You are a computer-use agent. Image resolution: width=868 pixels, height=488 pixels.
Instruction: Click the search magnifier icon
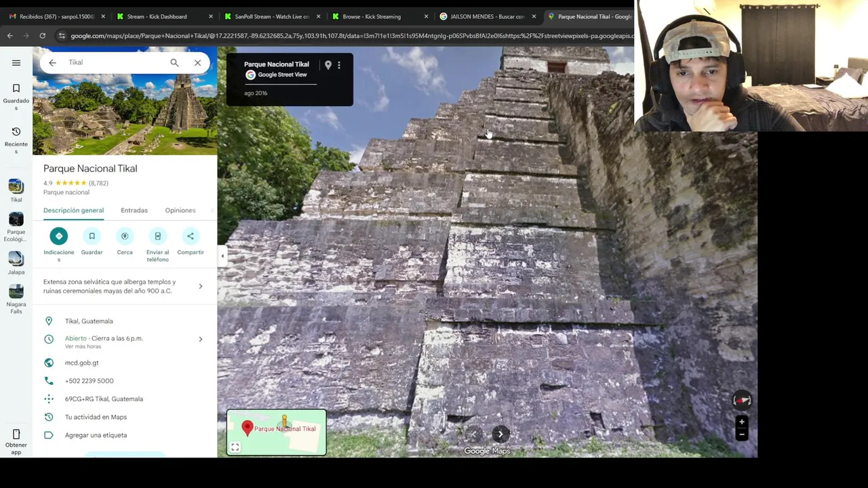pyautogui.click(x=174, y=62)
